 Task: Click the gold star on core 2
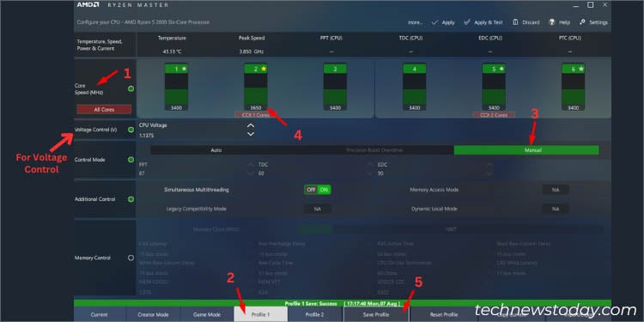[264, 69]
